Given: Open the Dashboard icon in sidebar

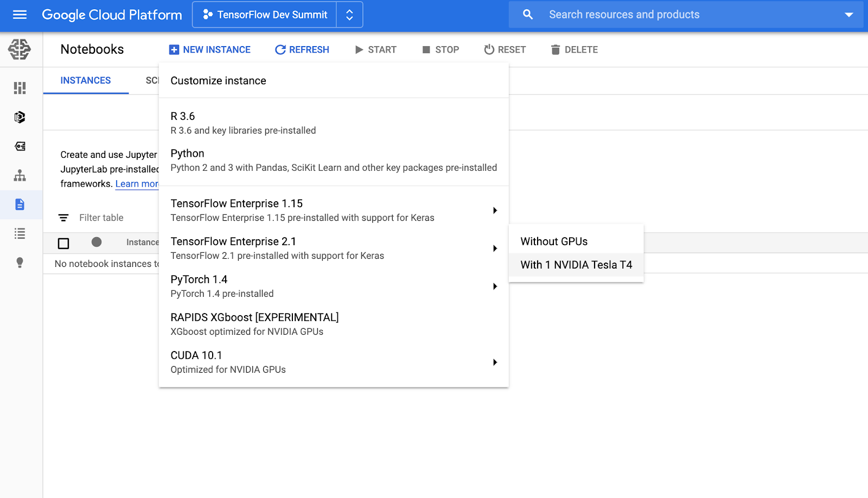Looking at the screenshot, I should coord(20,88).
